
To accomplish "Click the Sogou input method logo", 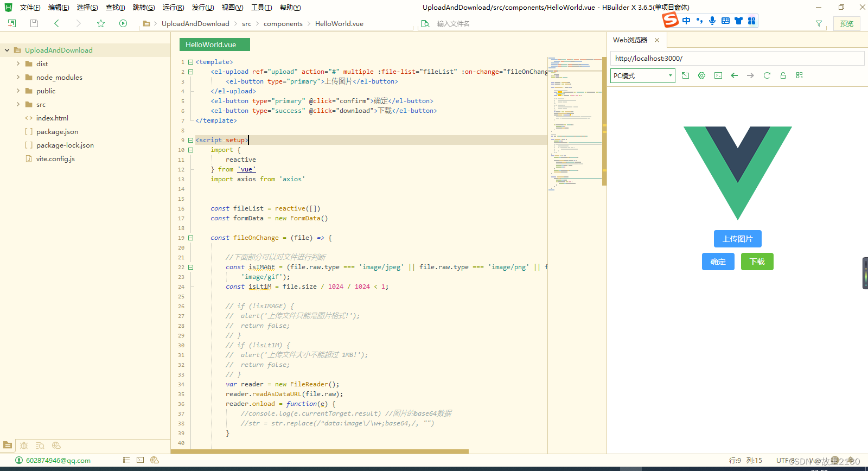I will coord(671,20).
